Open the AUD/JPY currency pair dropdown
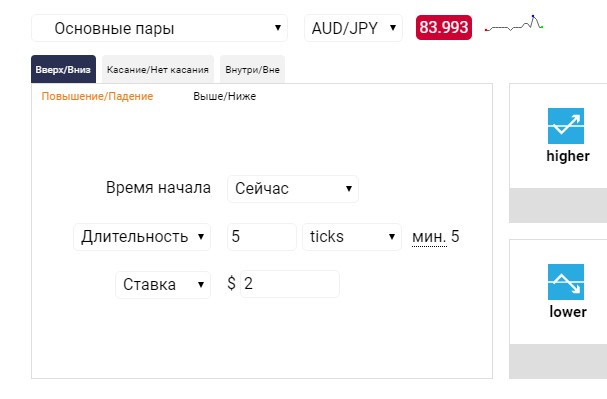The width and height of the screenshot is (607, 399). pos(353,28)
